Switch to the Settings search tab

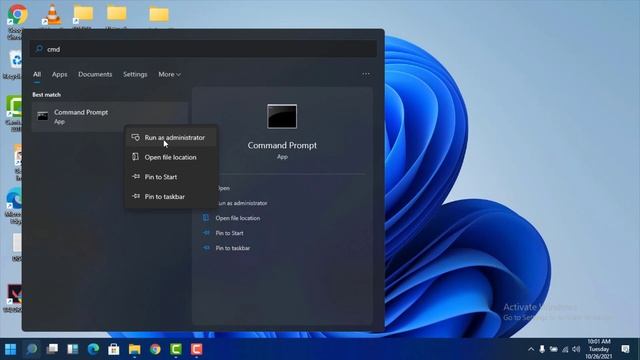[135, 74]
